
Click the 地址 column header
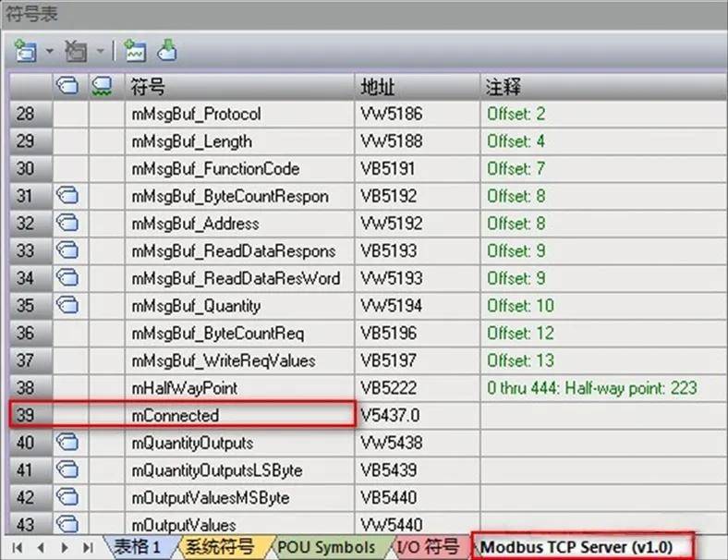418,86
